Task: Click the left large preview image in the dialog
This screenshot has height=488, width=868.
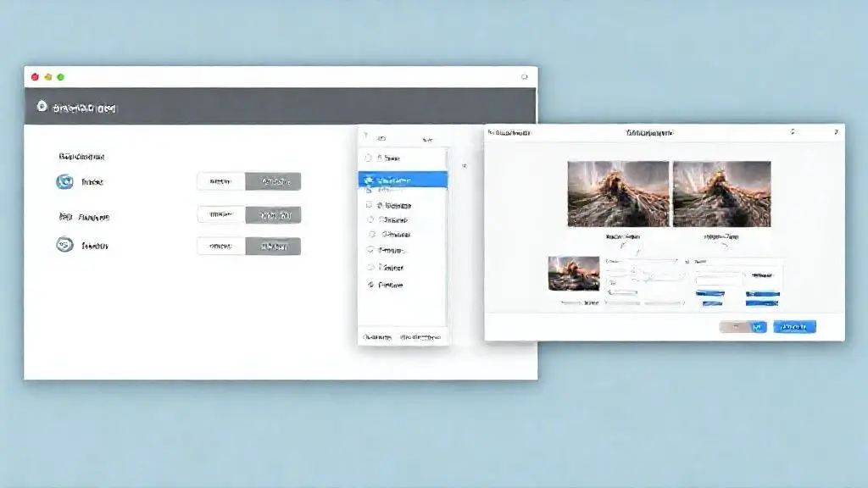Action: click(618, 194)
